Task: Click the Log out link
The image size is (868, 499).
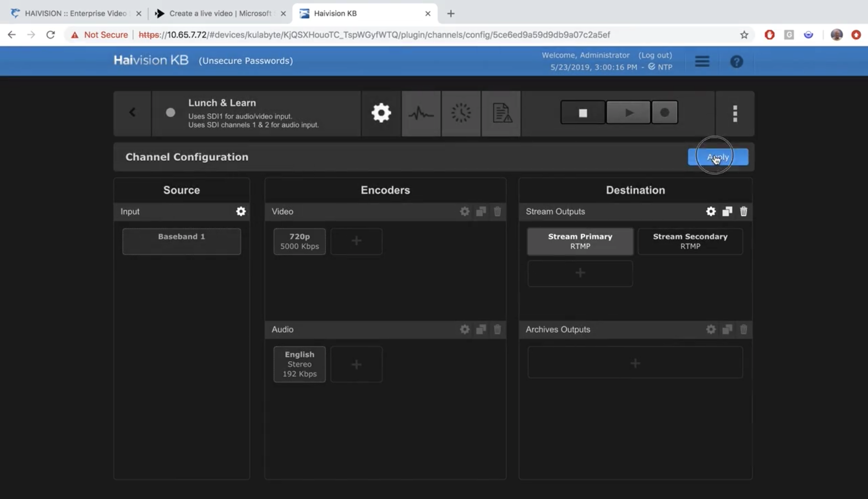Action: pos(655,55)
